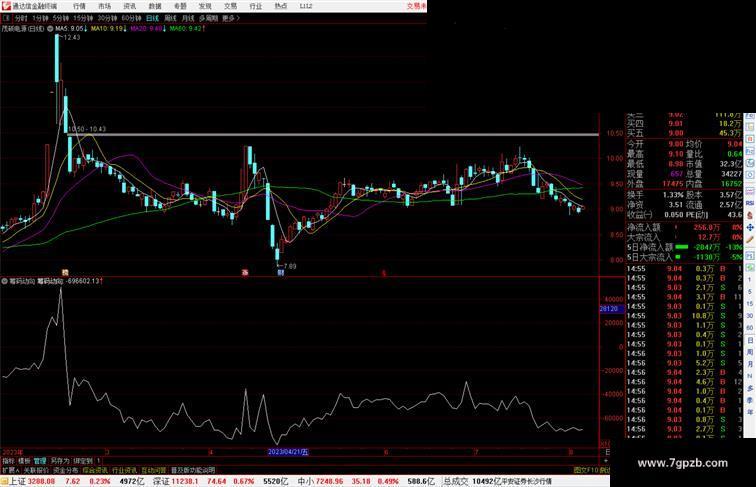Switch to the 15分钟 chart tab
The width and height of the screenshot is (756, 487).
[83, 18]
